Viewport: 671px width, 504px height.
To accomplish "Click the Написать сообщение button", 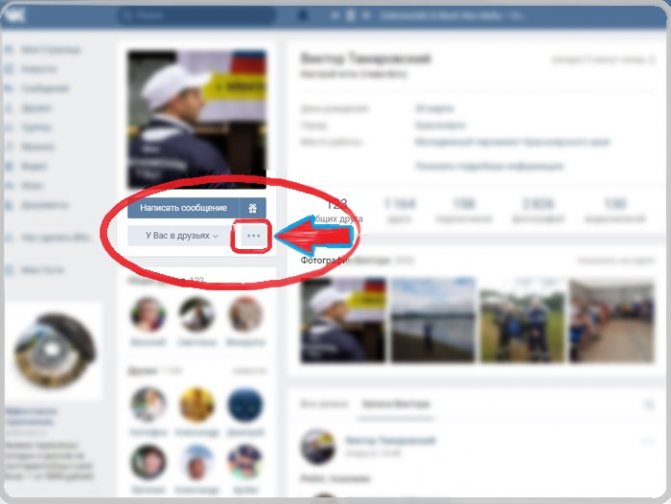I will pos(183,208).
